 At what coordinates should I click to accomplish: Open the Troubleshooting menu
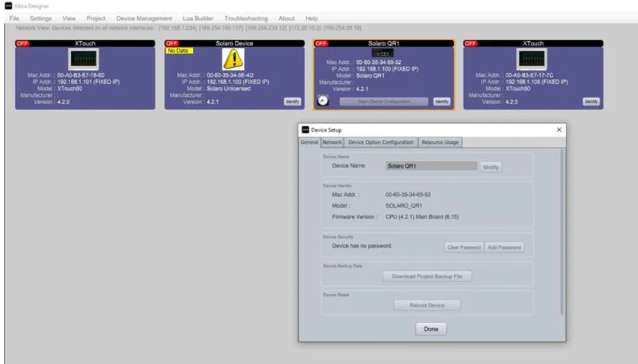pyautogui.click(x=246, y=19)
